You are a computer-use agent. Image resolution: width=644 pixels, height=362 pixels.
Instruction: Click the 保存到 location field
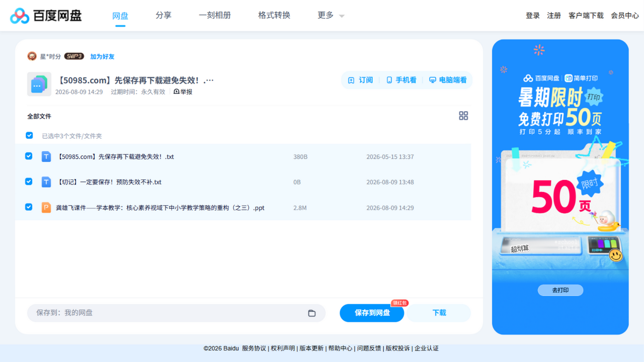click(176, 313)
